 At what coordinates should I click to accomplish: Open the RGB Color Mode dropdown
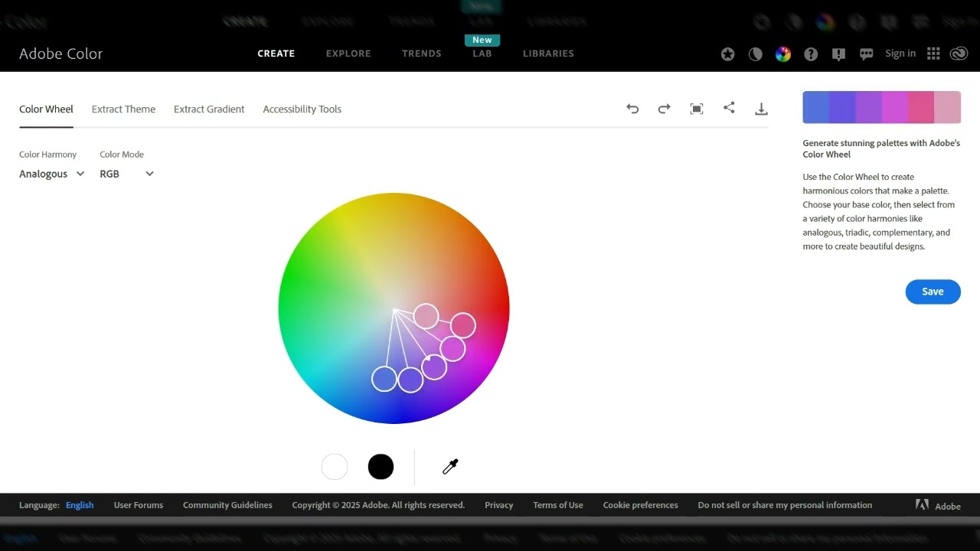coord(126,174)
